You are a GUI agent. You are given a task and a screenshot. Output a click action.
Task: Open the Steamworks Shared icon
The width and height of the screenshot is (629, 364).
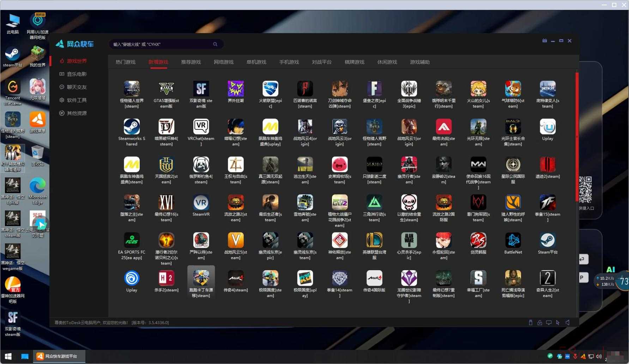point(132,127)
